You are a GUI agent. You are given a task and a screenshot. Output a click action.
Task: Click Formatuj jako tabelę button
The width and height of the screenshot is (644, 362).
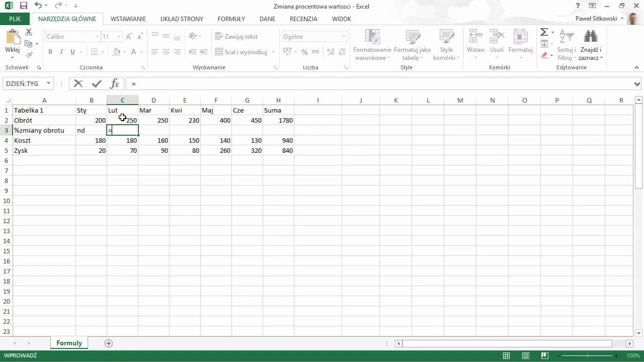click(x=412, y=44)
